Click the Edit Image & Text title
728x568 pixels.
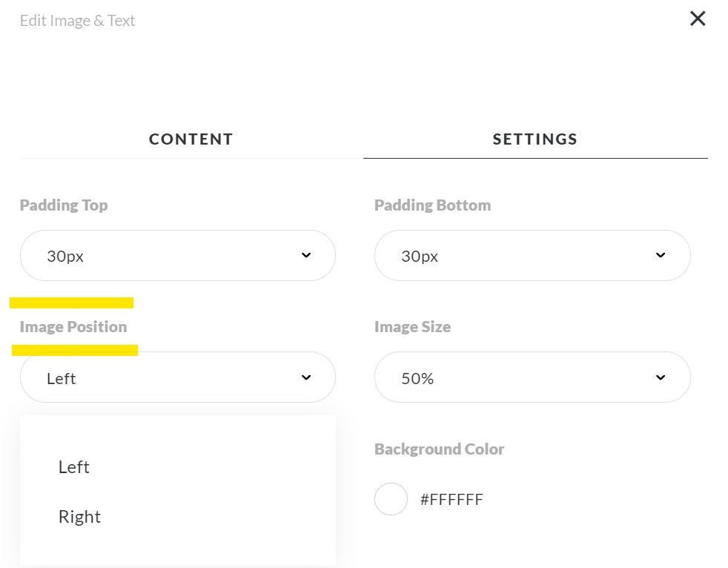77,21
